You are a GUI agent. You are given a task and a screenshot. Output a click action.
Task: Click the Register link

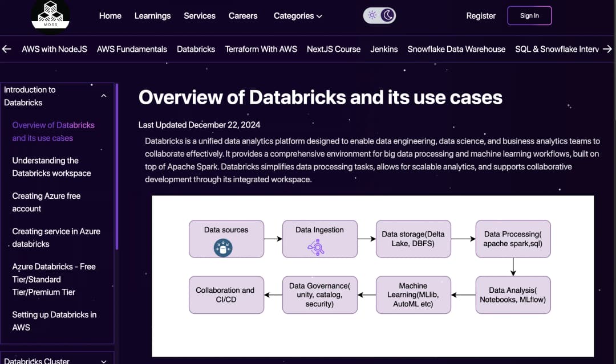pos(481,16)
